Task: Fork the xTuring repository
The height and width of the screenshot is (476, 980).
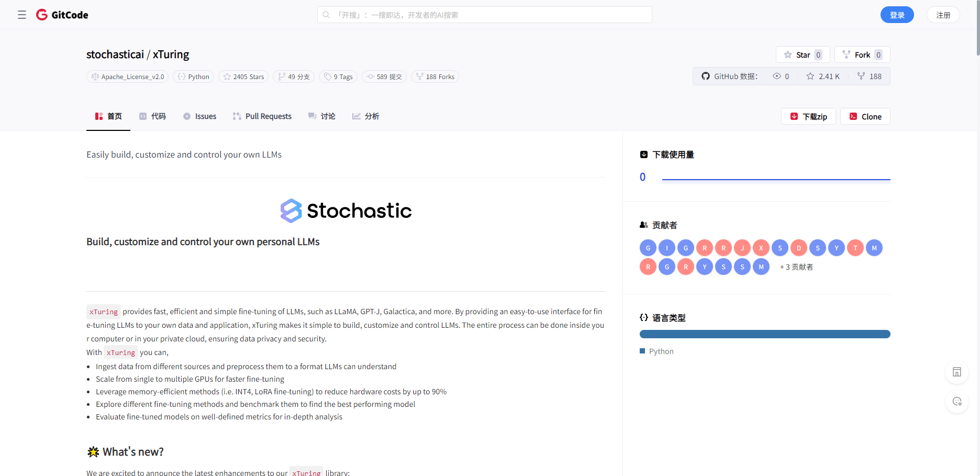Action: tap(862, 55)
